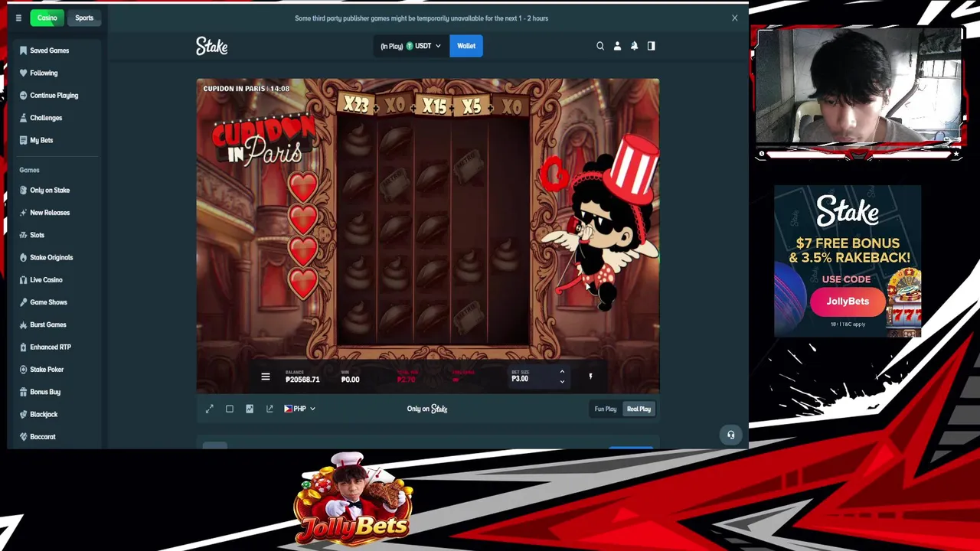Screen dimensions: 980x551
Task: Click the Challenges target icon
Action: (24, 118)
